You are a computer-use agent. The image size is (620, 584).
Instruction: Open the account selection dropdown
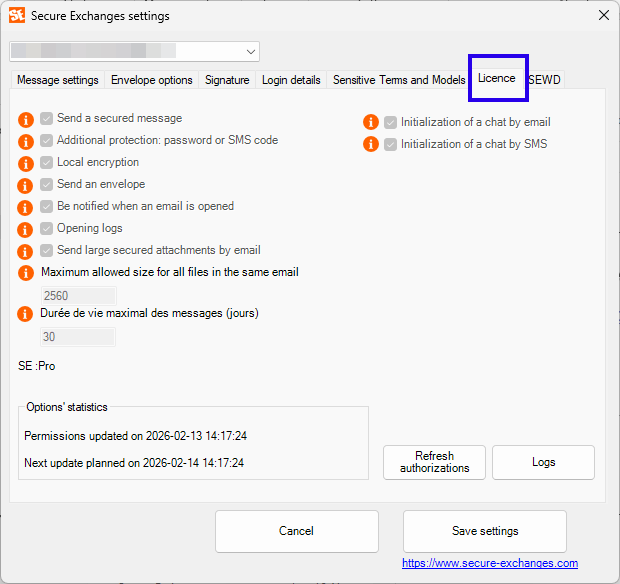coord(134,51)
